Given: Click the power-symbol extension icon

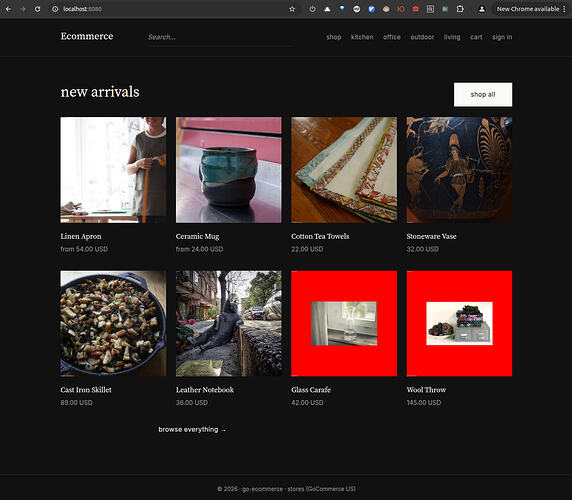Looking at the screenshot, I should tap(312, 9).
